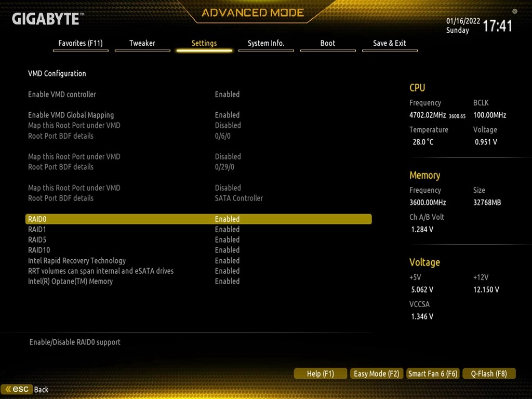
Task: Click the +5V reading 5.062 V
Action: coord(422,289)
